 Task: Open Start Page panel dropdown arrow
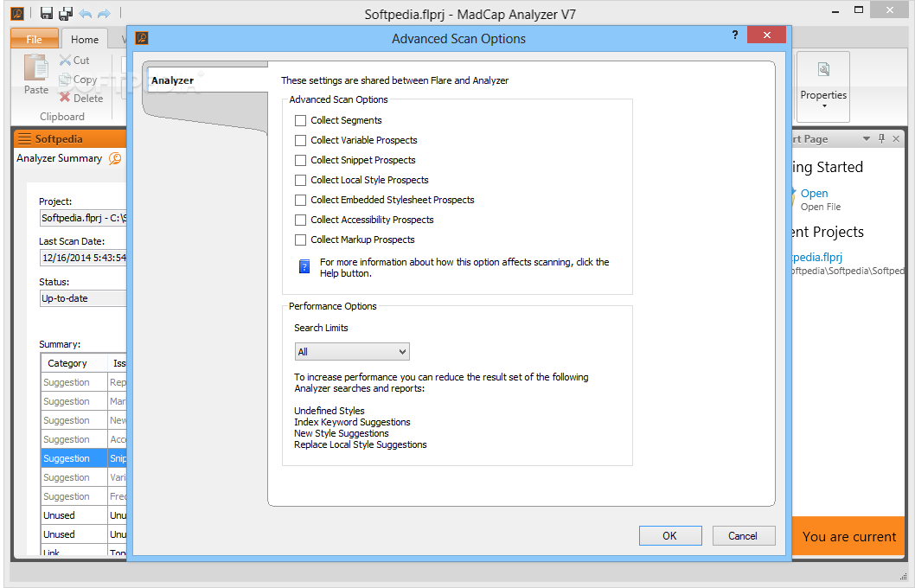[x=866, y=138]
